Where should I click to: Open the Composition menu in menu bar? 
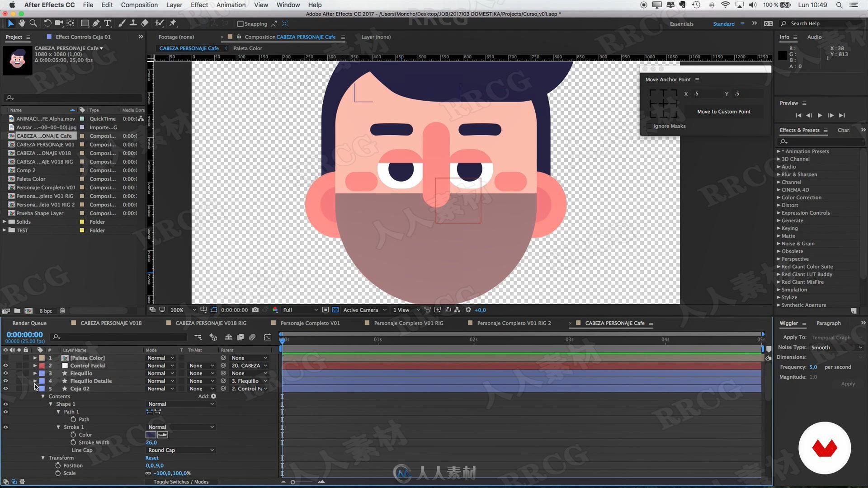click(x=139, y=5)
